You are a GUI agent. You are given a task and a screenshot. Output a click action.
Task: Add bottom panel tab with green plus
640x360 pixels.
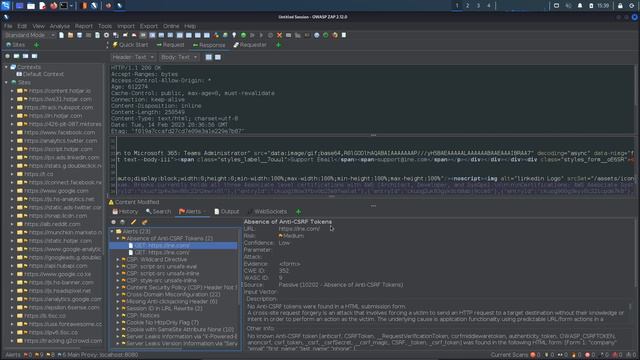click(x=298, y=211)
